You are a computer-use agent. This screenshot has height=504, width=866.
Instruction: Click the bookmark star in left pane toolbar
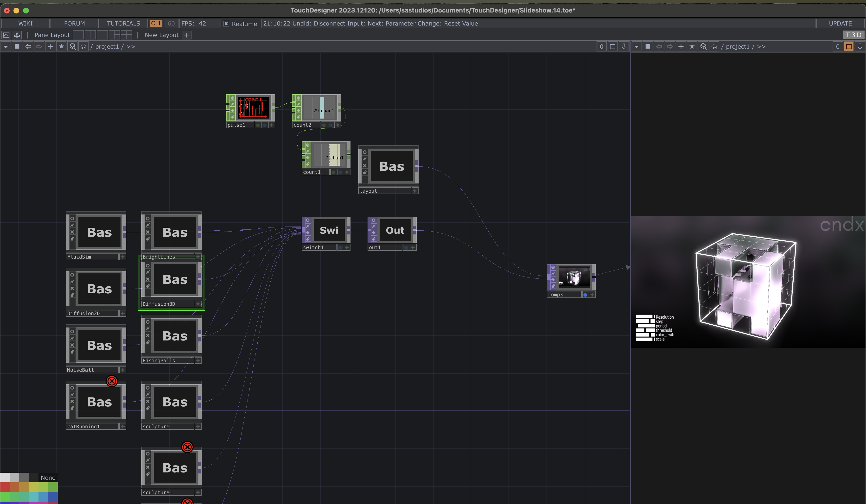point(61,46)
